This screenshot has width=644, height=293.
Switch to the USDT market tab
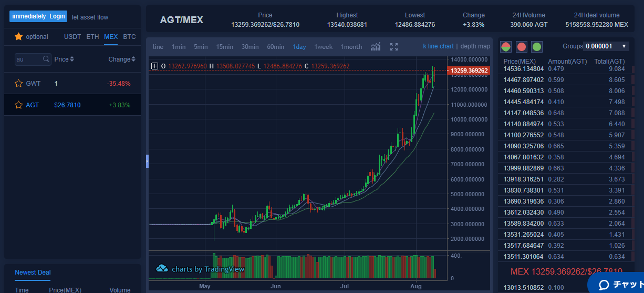pos(72,37)
